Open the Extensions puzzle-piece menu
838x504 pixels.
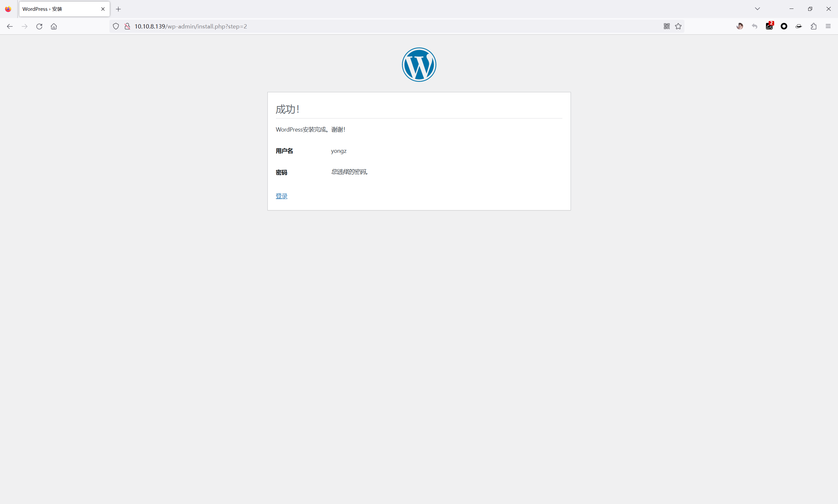point(813,27)
